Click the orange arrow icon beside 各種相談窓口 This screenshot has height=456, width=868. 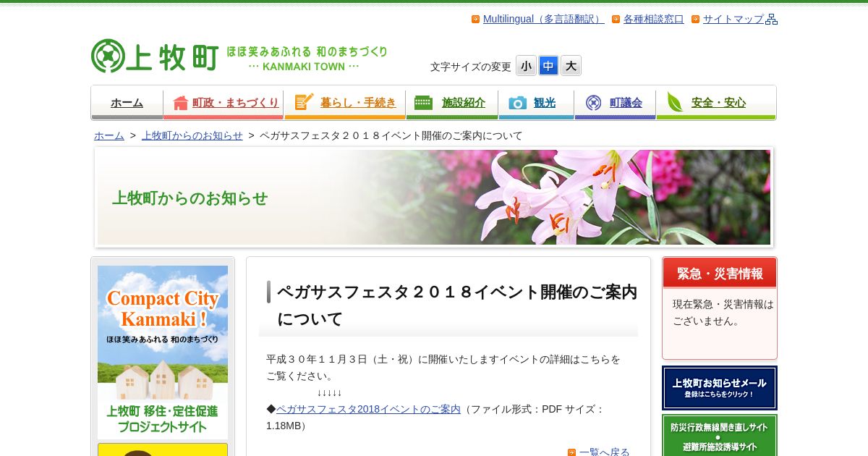pos(616,20)
